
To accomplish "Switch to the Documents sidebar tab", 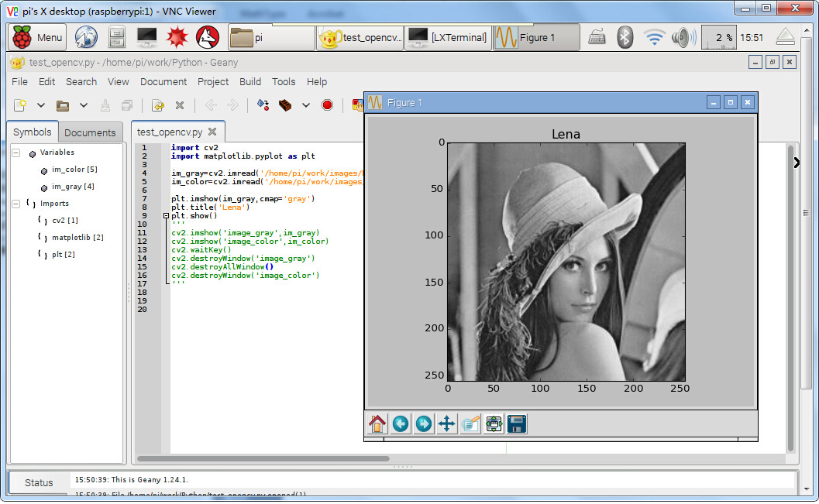I will pos(90,132).
